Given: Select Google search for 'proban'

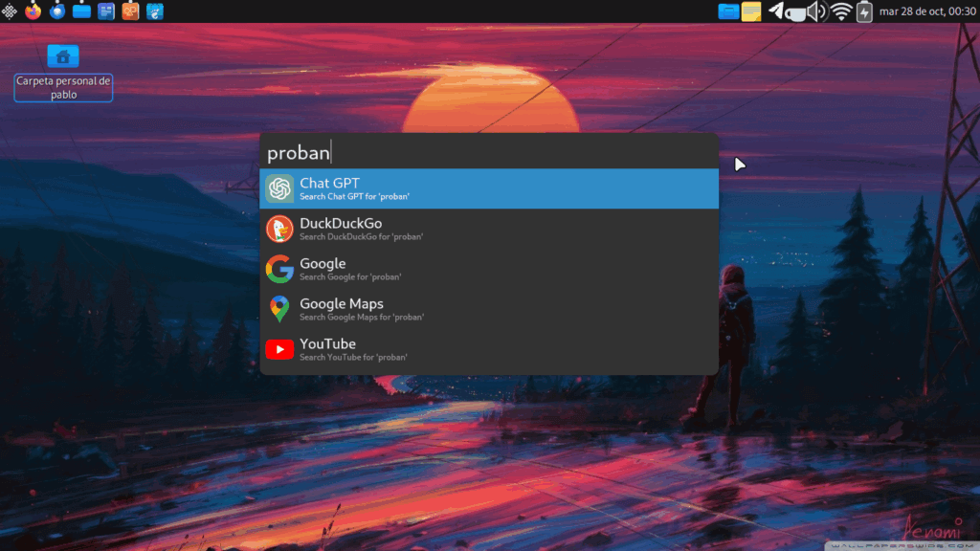Looking at the screenshot, I should tap(489, 269).
